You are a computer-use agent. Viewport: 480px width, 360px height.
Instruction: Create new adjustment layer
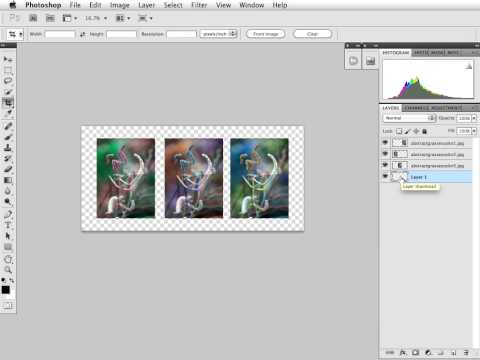428,352
